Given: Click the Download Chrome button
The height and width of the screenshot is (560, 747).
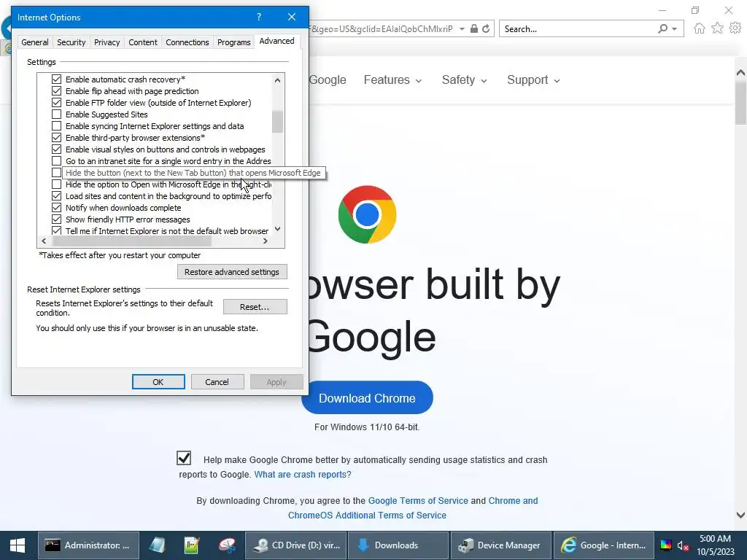Looking at the screenshot, I should click(367, 398).
